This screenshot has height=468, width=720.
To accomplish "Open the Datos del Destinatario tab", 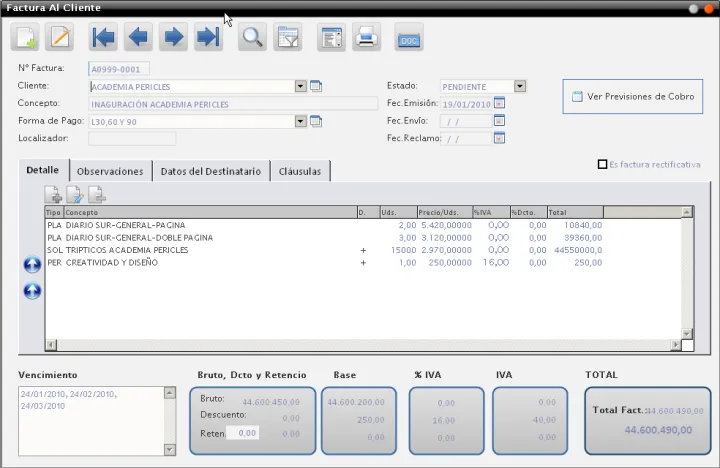I will 211,171.
